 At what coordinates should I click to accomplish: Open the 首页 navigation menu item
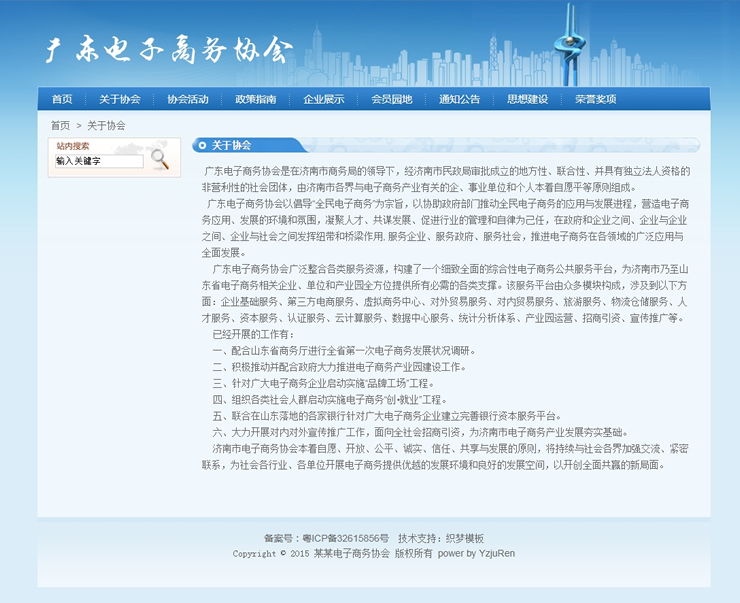pyautogui.click(x=62, y=99)
